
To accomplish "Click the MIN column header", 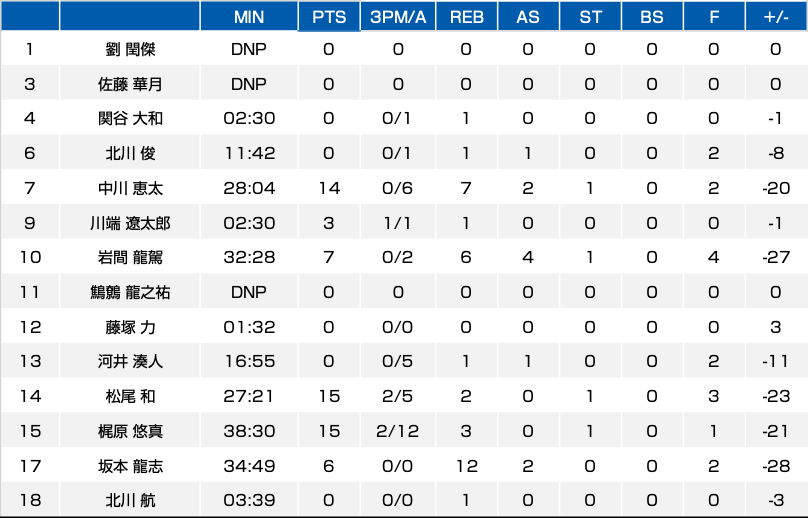I will (249, 16).
